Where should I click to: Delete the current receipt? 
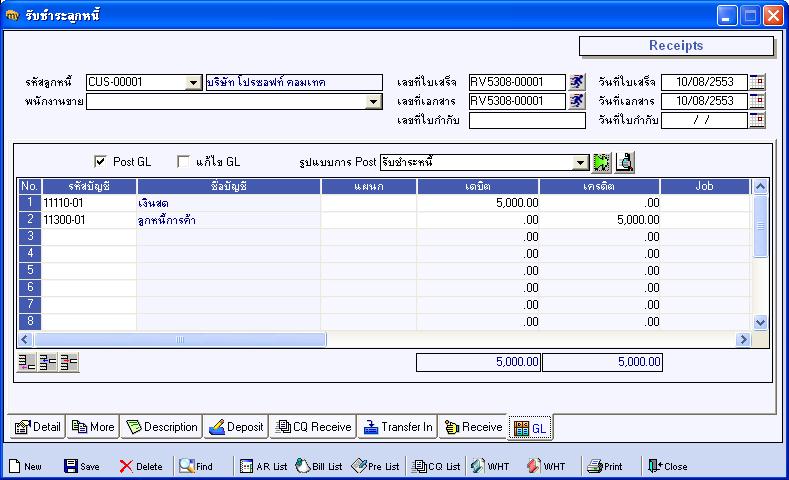pos(141,466)
